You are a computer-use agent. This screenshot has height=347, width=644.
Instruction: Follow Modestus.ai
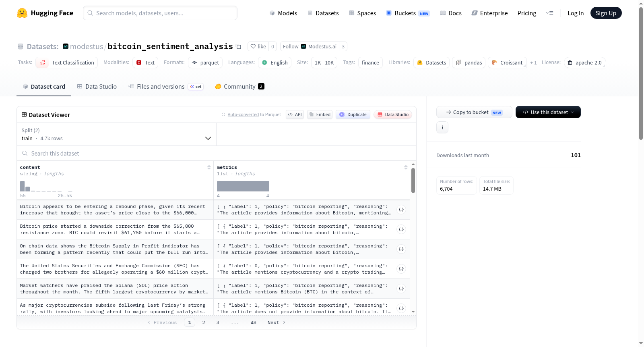[x=310, y=46]
